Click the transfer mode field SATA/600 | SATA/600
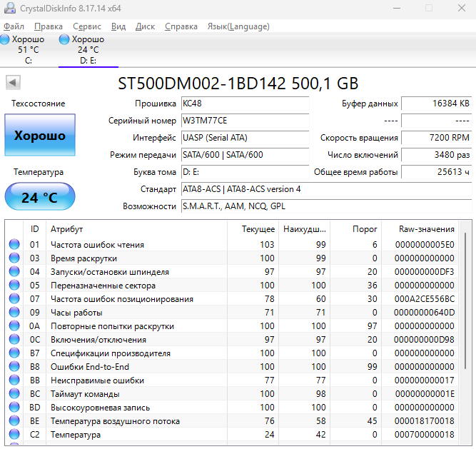The image size is (476, 449). tap(245, 155)
